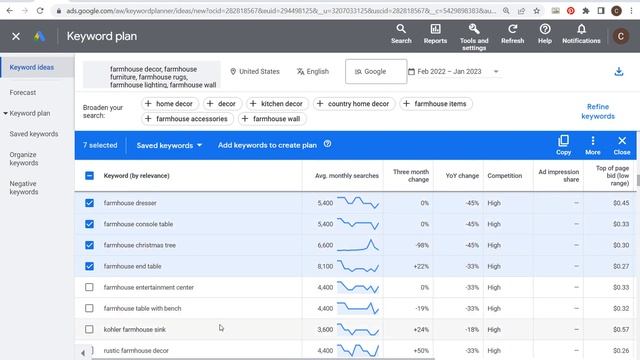Screen dimensions: 640x360
Task: Click the Google Ads logo
Action: (39, 36)
